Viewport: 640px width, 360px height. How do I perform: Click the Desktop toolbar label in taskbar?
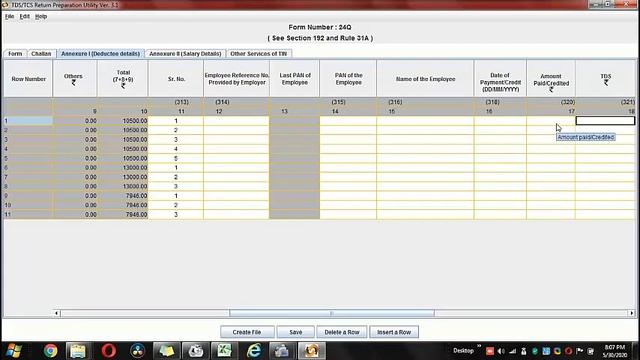pos(463,351)
